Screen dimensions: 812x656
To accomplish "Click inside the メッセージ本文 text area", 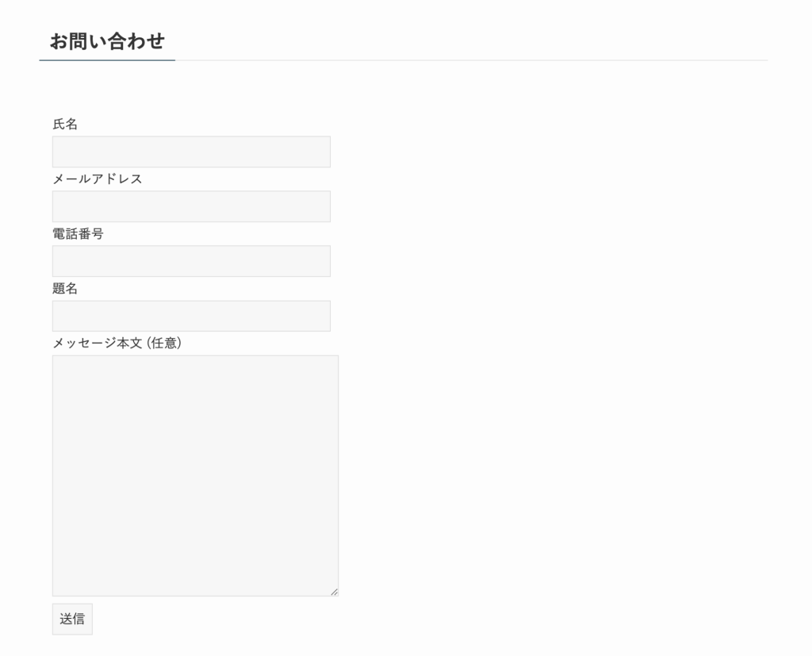I will 195,475.
